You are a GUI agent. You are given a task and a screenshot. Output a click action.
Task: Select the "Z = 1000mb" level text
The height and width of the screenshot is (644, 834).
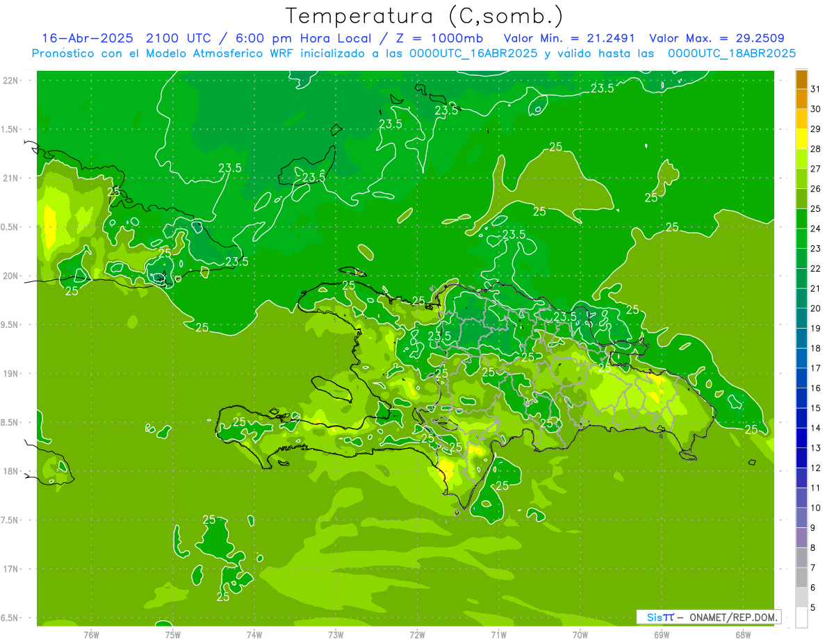[x=439, y=38]
